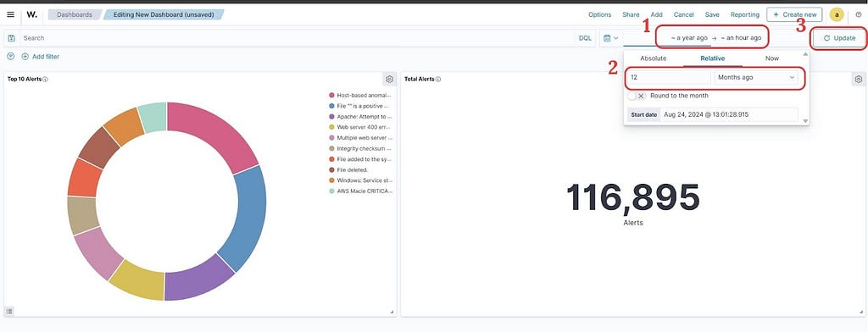This screenshot has height=332, width=868.
Task: Open Total Alerts panel gear options
Action: click(x=858, y=79)
